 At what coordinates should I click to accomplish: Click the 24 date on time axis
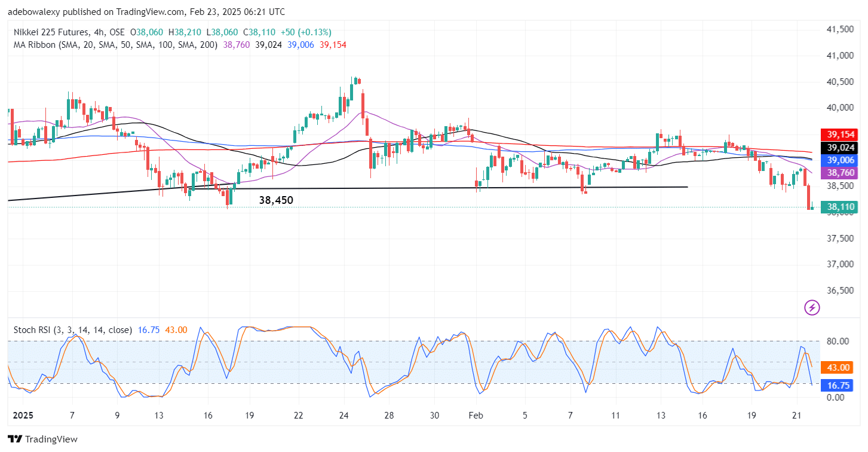coord(344,414)
